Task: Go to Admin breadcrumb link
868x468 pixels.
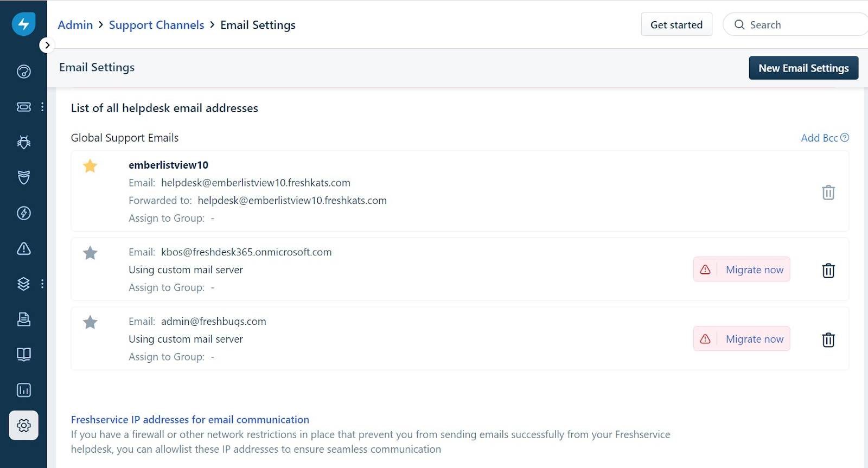Action: tap(75, 25)
